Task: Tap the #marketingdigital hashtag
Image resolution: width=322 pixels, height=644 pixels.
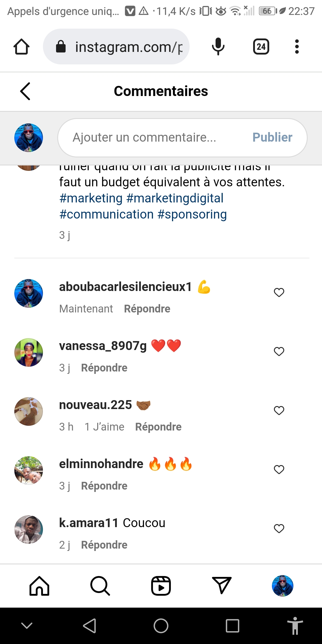Action: [175, 198]
